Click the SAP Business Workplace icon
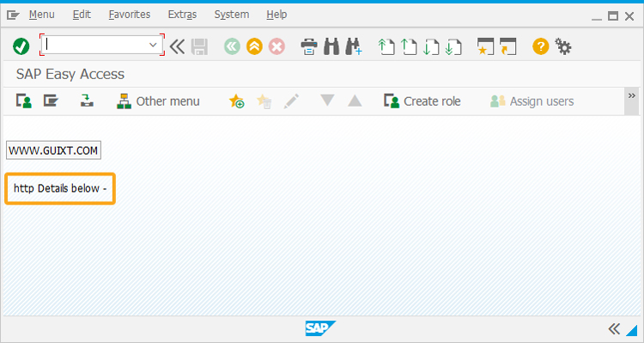This screenshot has height=343, width=644. click(87, 101)
